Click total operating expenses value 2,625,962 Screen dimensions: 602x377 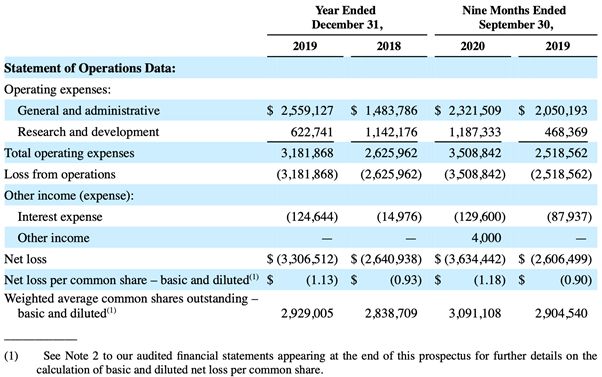coord(391,153)
